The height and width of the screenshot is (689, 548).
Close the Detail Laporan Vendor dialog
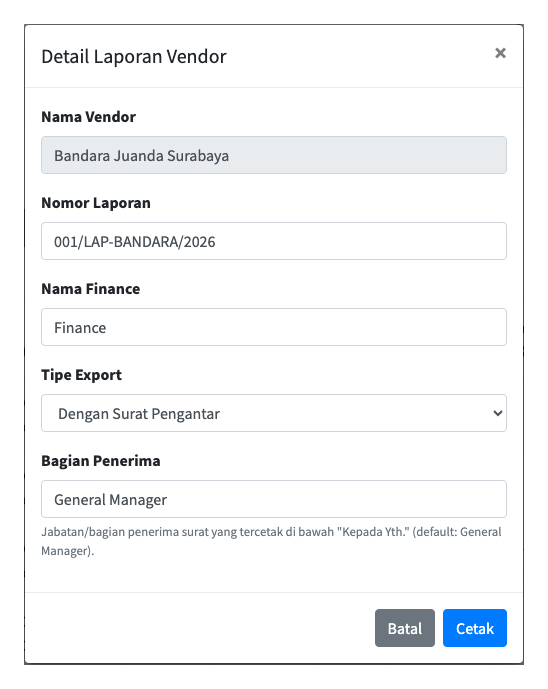point(500,53)
